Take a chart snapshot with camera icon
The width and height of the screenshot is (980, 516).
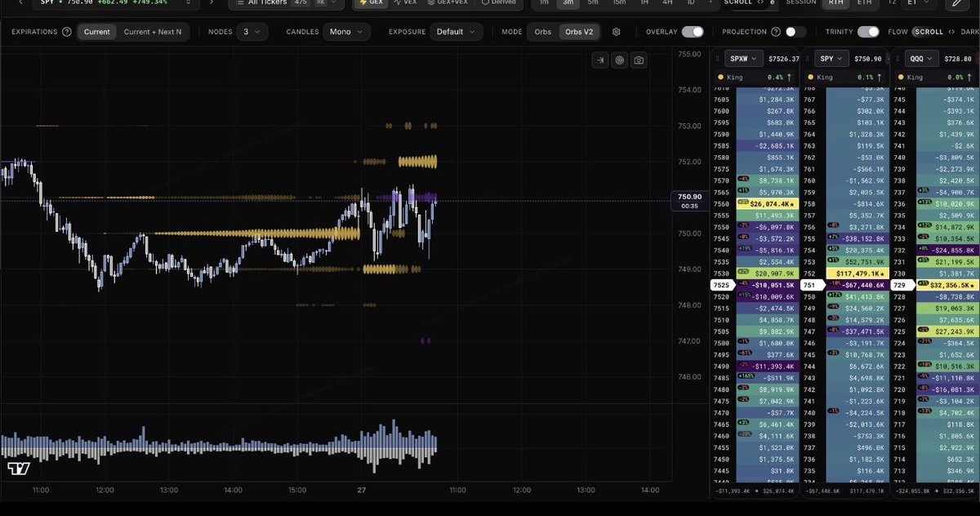click(x=638, y=60)
